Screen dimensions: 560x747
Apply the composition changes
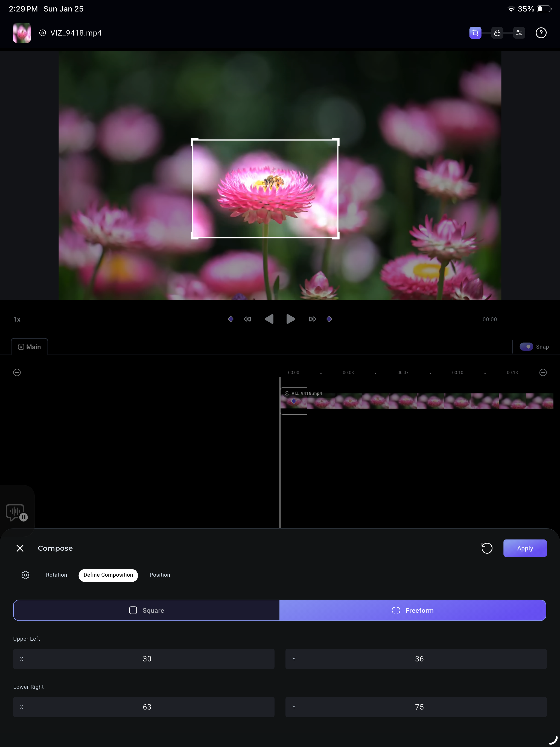525,548
